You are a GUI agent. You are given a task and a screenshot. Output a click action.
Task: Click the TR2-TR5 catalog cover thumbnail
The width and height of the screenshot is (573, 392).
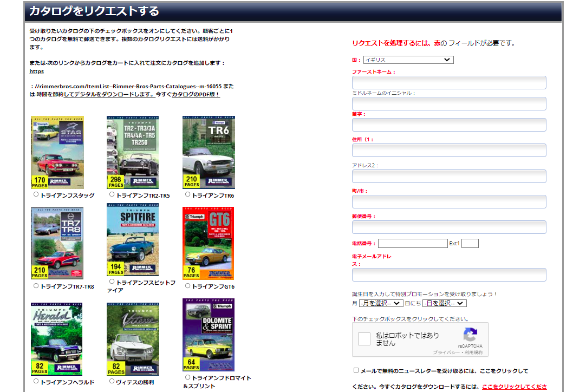(x=133, y=152)
